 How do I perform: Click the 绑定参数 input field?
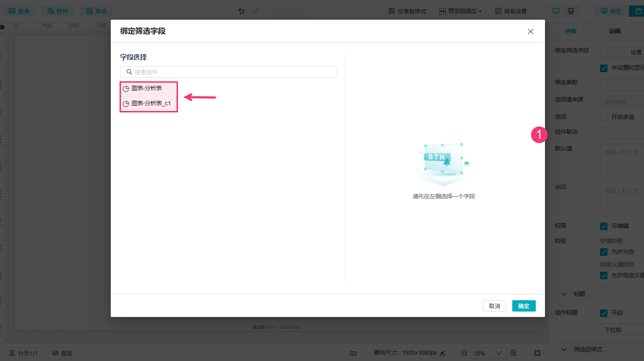(622, 84)
